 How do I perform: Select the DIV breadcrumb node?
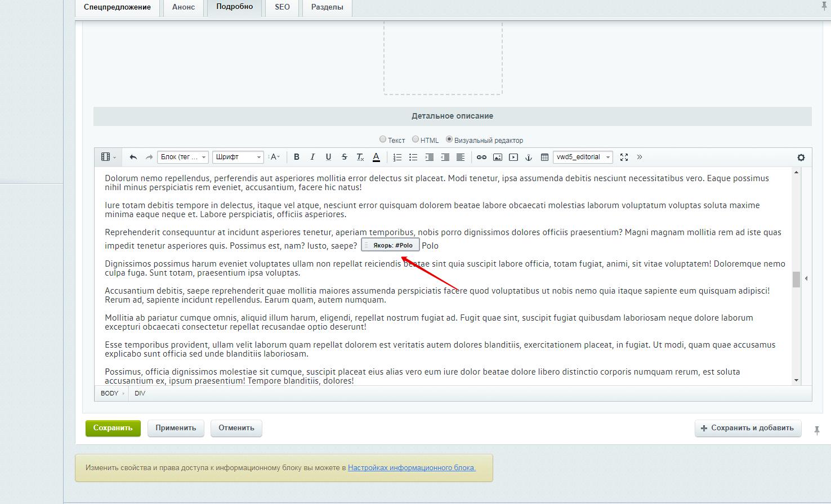click(x=140, y=393)
